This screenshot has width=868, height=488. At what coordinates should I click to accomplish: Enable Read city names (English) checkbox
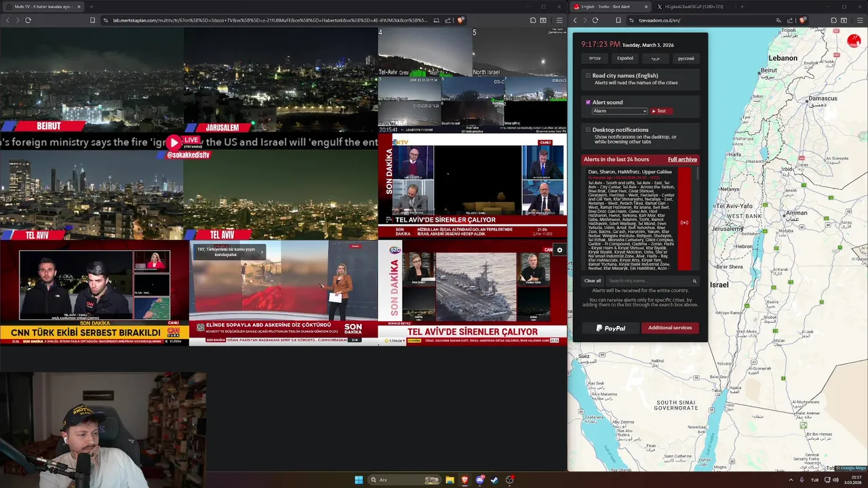click(588, 76)
